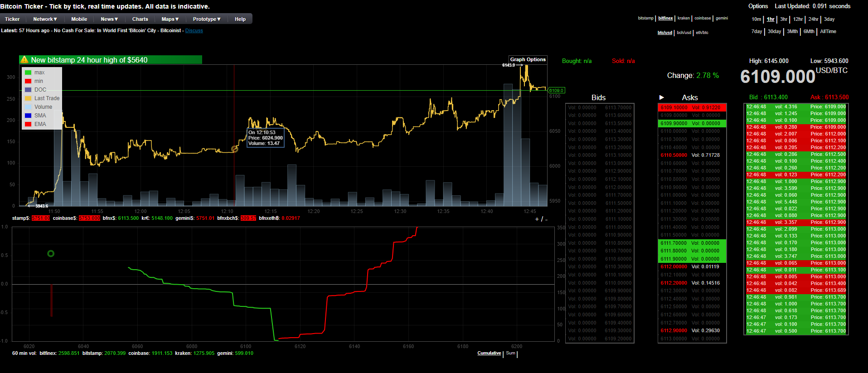Screen dimensions: 868x373
Task: Set timeframe to 24hr
Action: coord(814,19)
